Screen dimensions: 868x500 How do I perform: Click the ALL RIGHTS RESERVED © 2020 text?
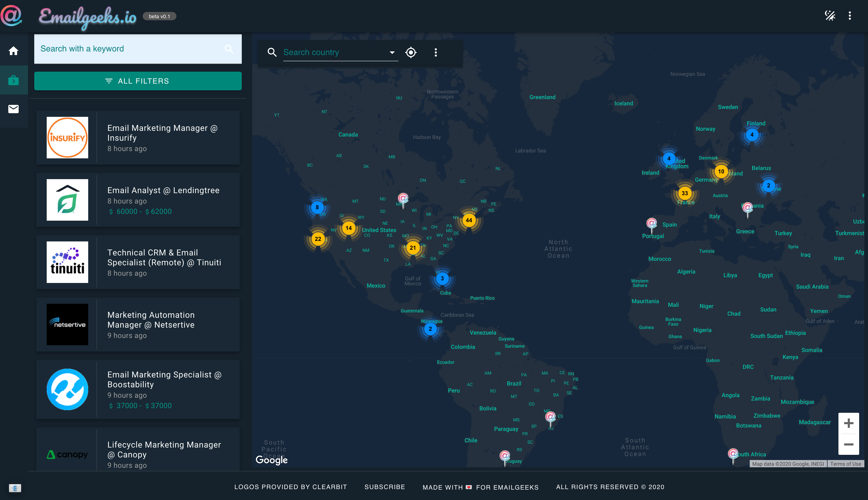pos(610,487)
